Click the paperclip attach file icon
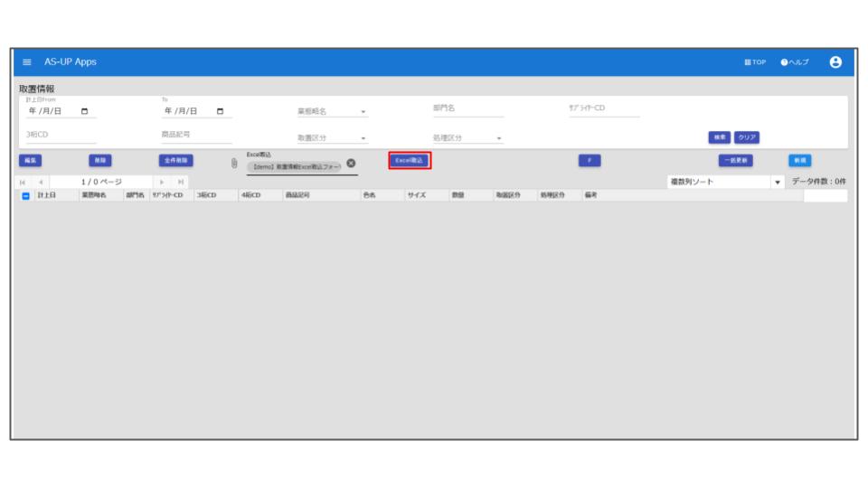868x488 pixels. pos(234,164)
